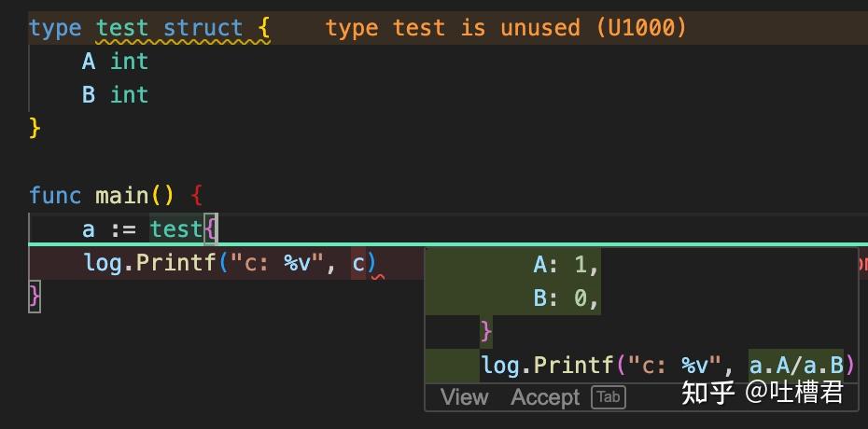Click the suggested 'B: 0,' line

[x=567, y=298]
